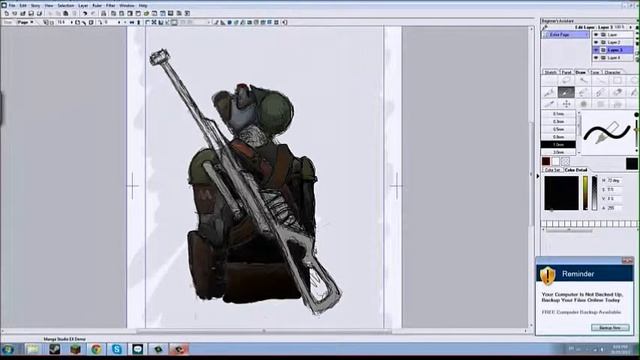Viewport: 640px width, 360px height.
Task: Choose 3.0mm brush size
Action: [558, 152]
